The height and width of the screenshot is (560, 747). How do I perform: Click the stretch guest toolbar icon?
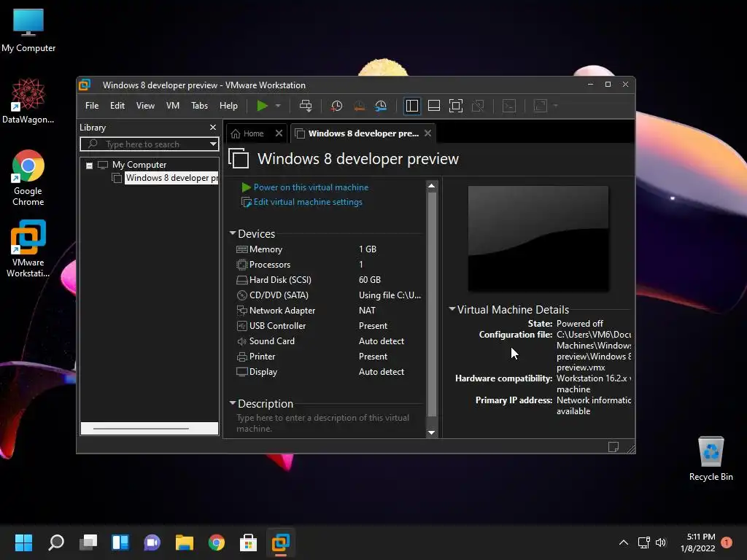[541, 106]
